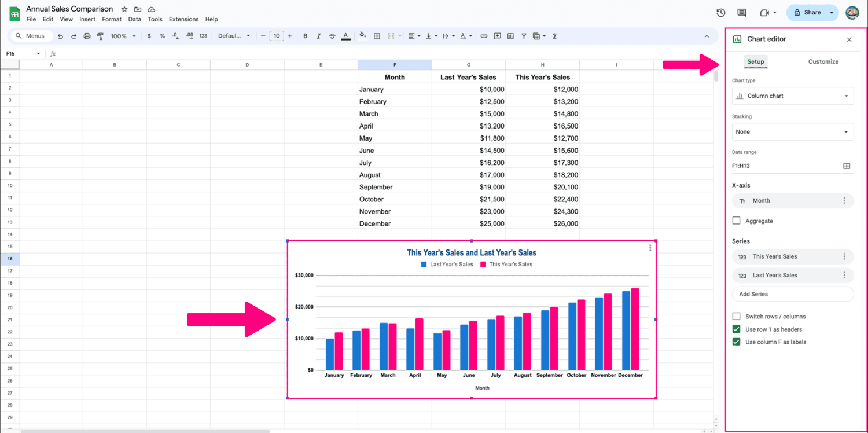868x433 pixels.
Task: Toggle bold formatting
Action: [x=306, y=36]
